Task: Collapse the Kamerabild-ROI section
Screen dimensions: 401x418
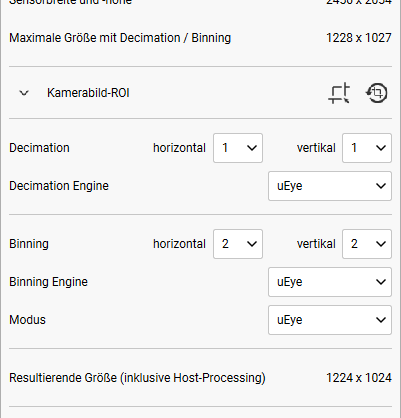Action: 24,93
